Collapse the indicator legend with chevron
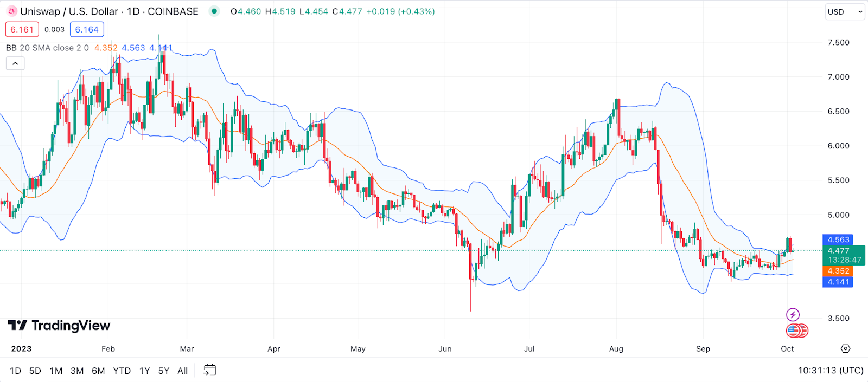 click(15, 63)
